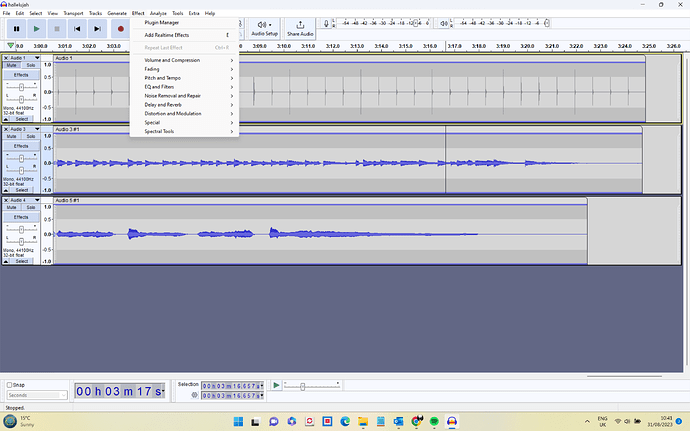Click the green timeline playhead triangle
This screenshot has height=431, width=690.
tap(11, 45)
